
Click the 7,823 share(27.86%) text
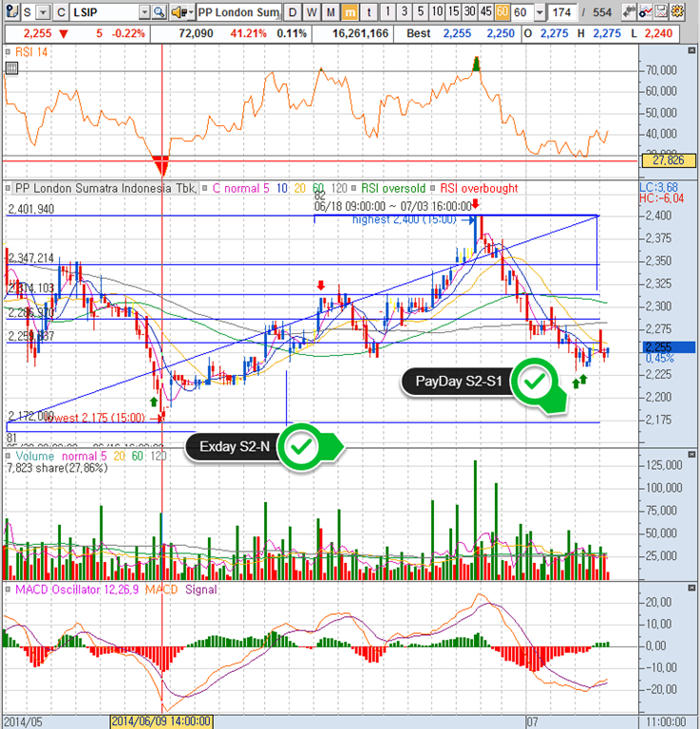57,468
